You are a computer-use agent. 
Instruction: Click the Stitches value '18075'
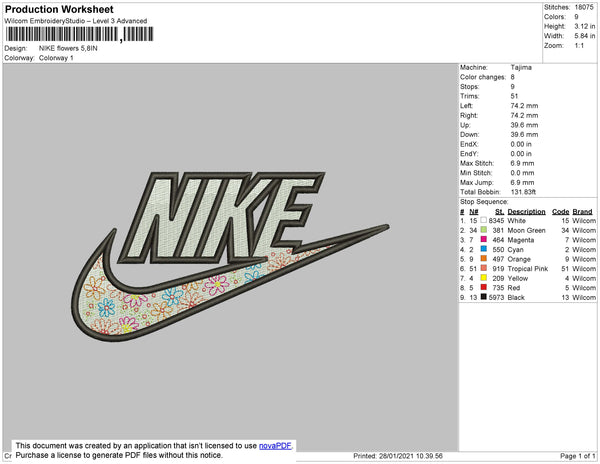click(584, 7)
